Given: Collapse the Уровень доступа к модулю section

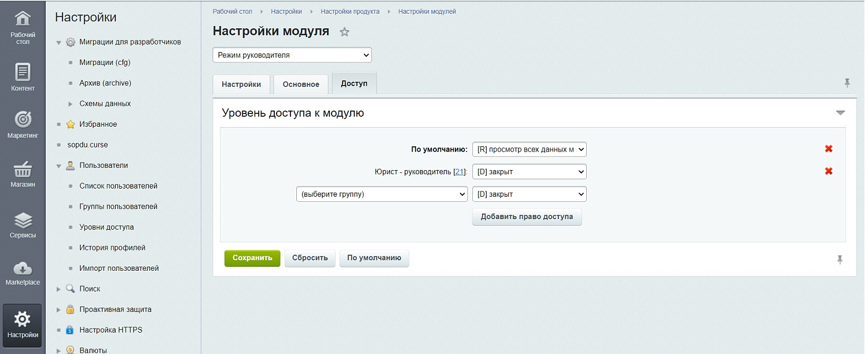Looking at the screenshot, I should point(840,112).
